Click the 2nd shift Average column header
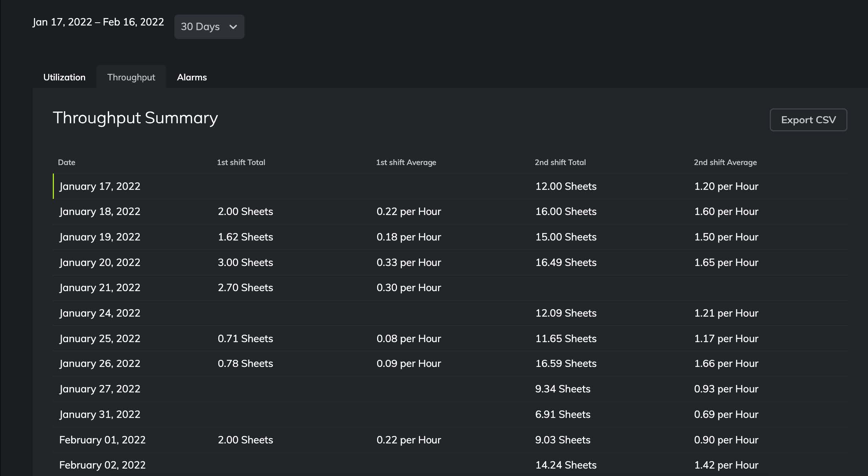The image size is (868, 476). click(x=725, y=162)
